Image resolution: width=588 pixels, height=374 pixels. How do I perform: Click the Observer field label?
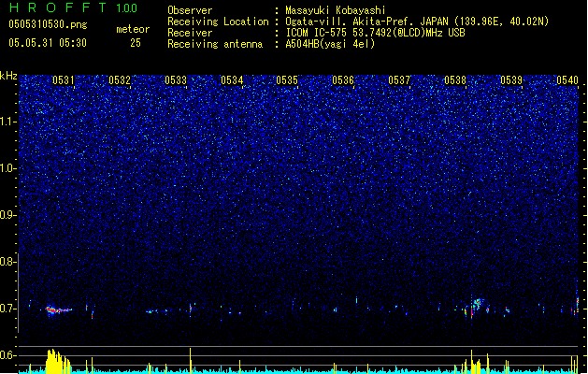pos(190,10)
